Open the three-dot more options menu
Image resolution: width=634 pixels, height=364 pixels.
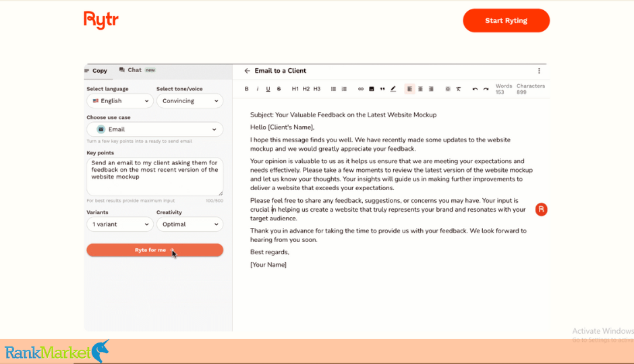tap(539, 71)
